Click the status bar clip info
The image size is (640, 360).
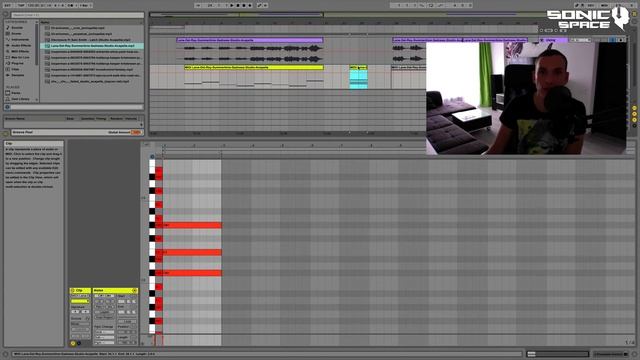click(267, 354)
